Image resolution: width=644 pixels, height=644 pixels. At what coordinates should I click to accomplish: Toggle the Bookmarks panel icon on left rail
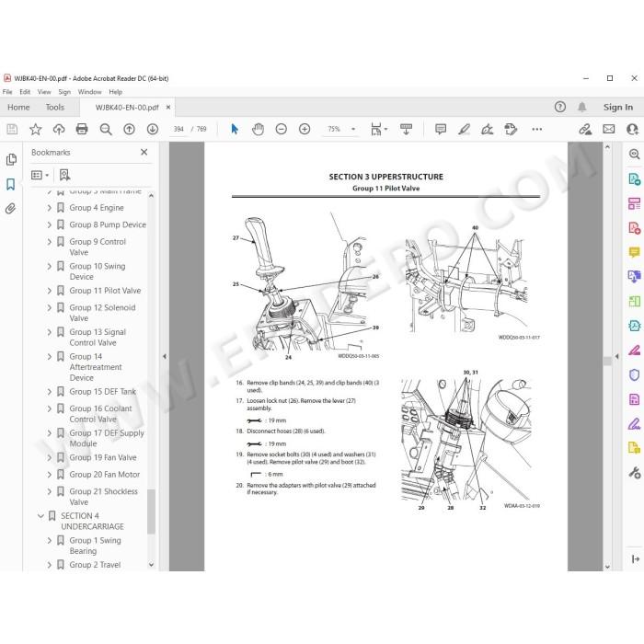[11, 184]
